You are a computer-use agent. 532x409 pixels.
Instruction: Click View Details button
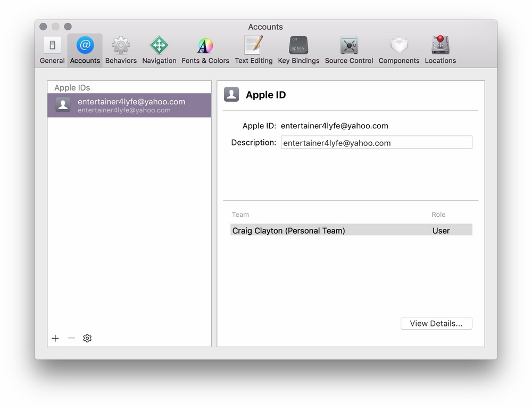pos(436,323)
